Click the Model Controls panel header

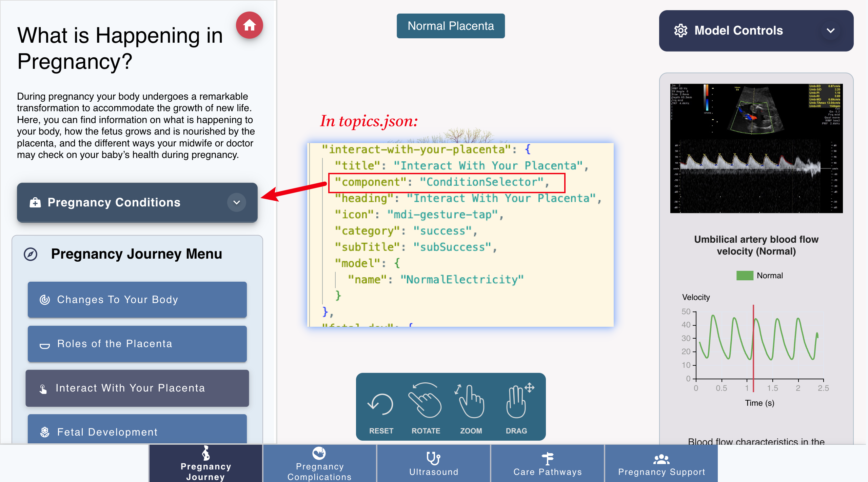[x=756, y=31]
